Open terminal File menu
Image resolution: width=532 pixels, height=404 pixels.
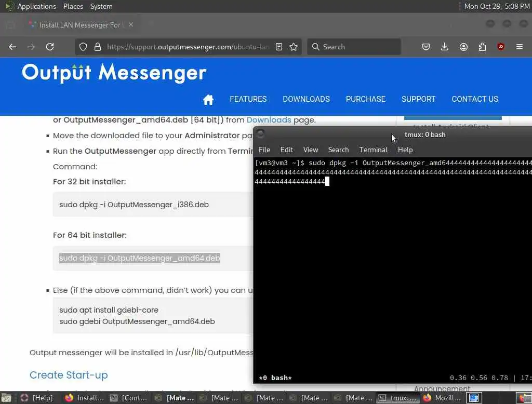point(264,150)
